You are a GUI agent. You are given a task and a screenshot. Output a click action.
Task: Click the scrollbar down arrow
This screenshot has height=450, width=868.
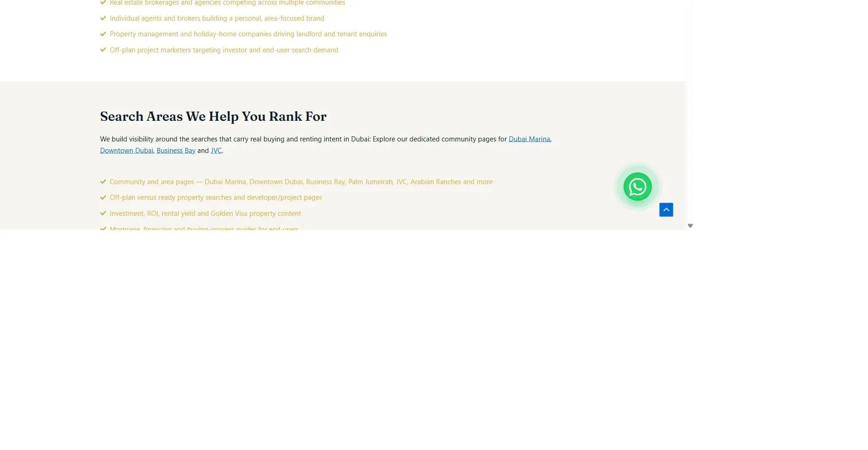[690, 226]
